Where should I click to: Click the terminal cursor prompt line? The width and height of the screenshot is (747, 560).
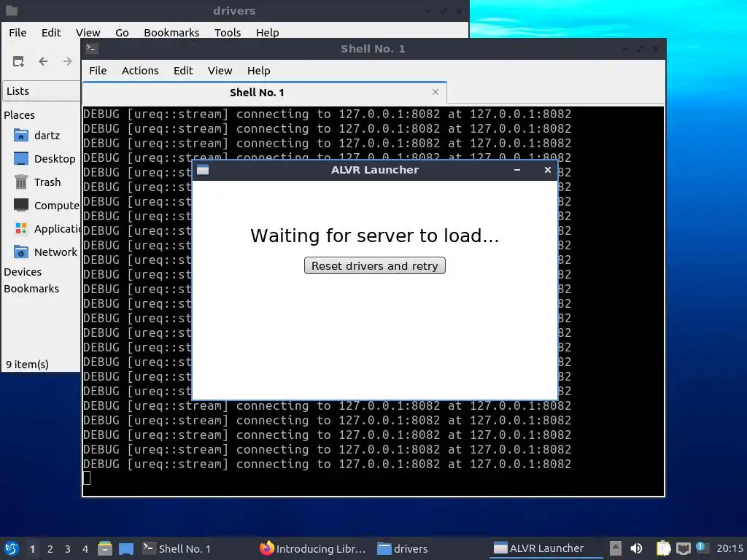click(87, 478)
